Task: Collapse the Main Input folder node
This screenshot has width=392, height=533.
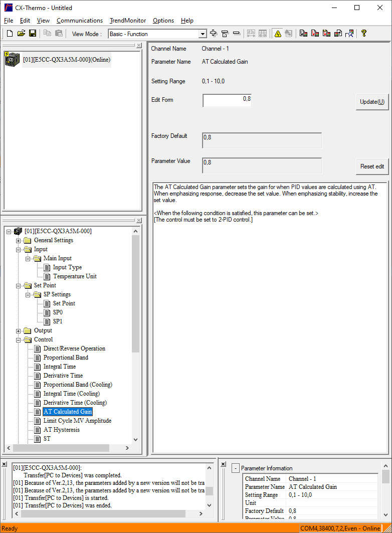Action: (28, 259)
